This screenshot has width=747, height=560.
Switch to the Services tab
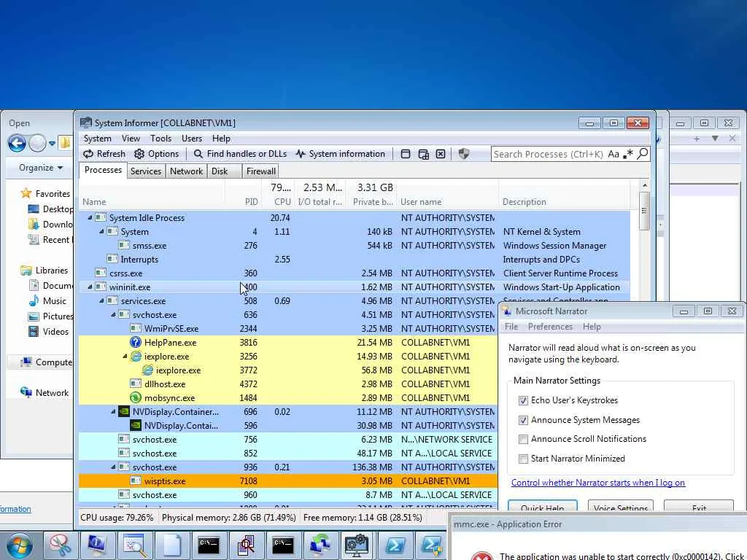pyautogui.click(x=146, y=171)
